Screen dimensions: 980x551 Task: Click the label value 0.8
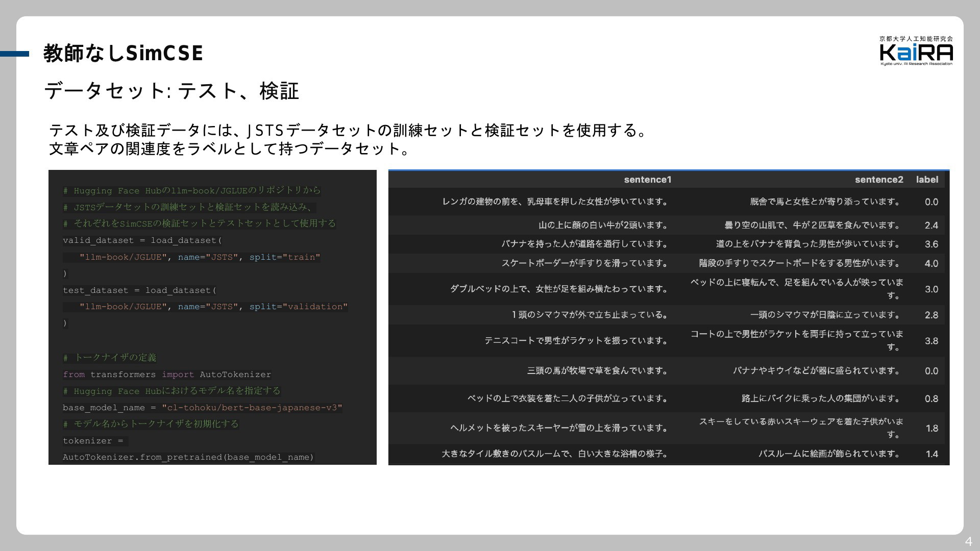(x=932, y=398)
